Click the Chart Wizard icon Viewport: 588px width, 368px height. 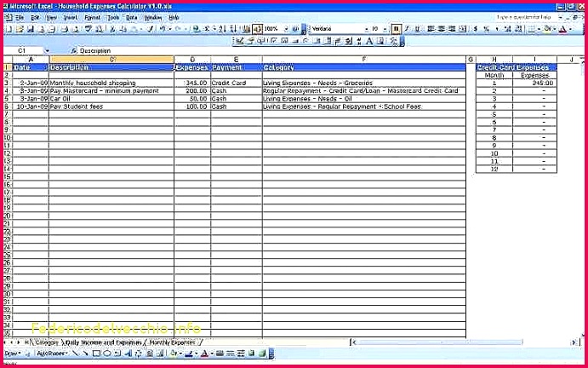pos(247,29)
